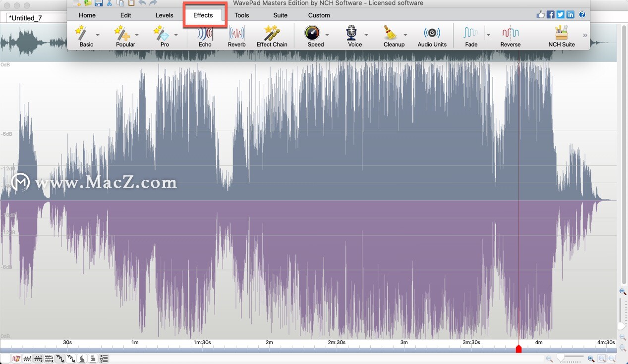
Task: Switch to the Home tab
Action: tap(87, 15)
